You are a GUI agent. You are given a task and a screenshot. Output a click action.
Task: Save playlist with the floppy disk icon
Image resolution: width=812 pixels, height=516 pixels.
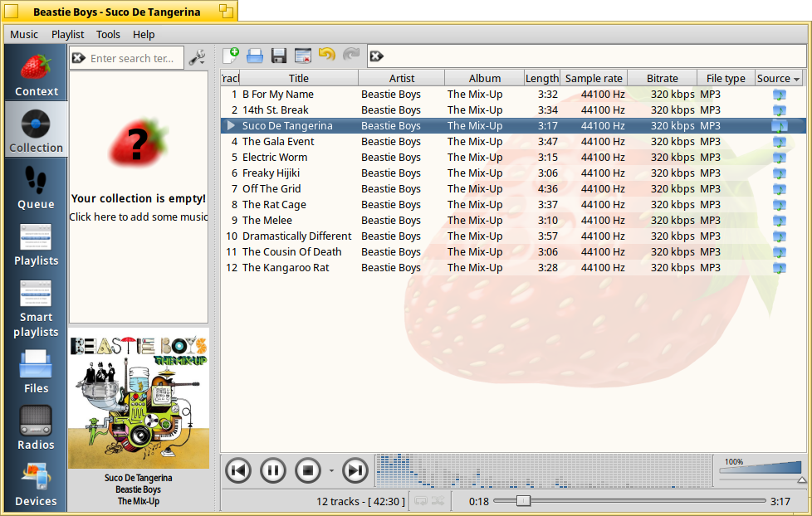(279, 56)
